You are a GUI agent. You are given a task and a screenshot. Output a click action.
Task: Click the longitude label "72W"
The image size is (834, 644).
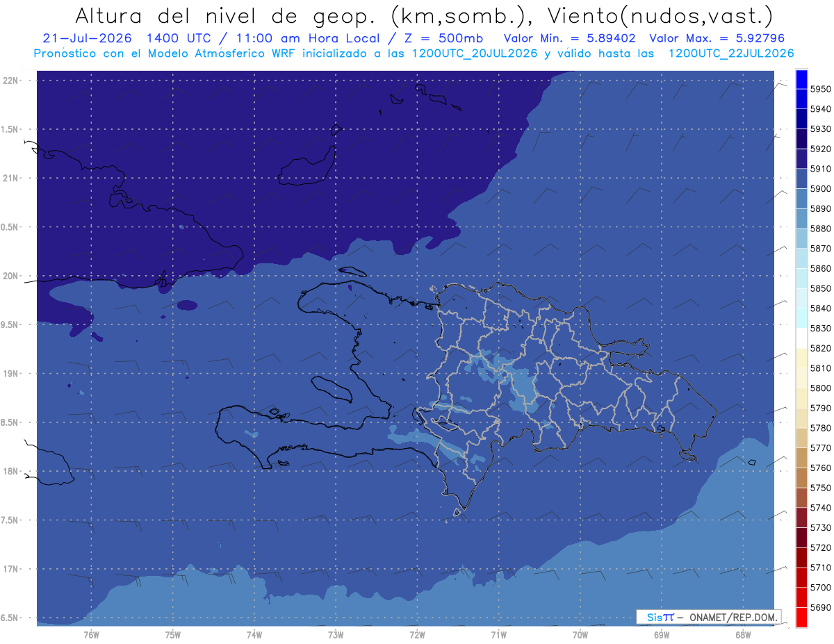[x=417, y=635]
